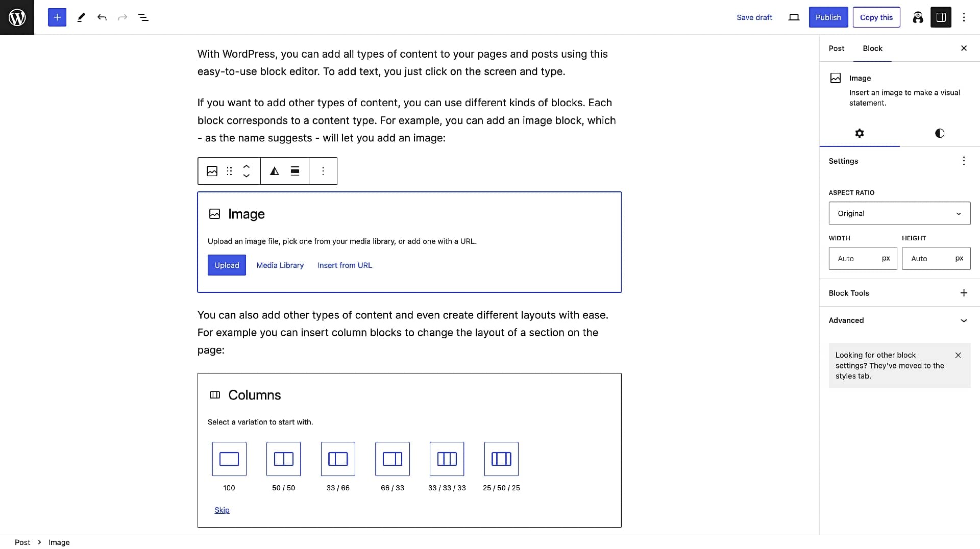Click the block drag handle
The width and height of the screenshot is (980, 549).
(x=229, y=171)
